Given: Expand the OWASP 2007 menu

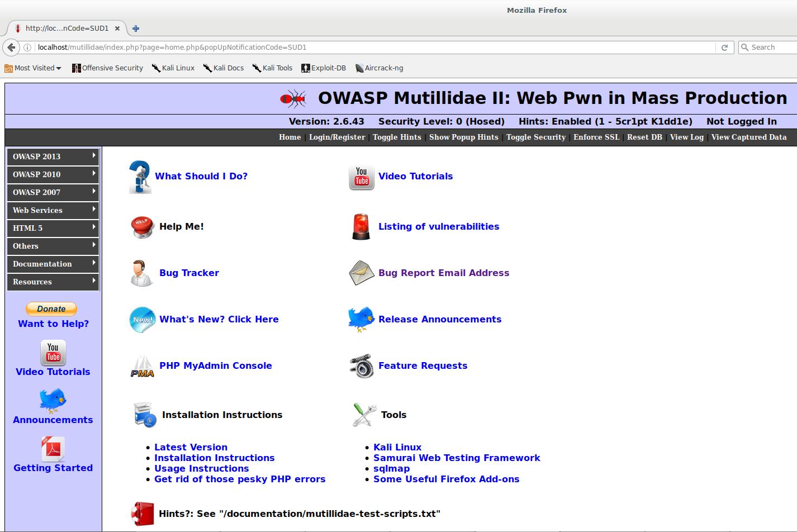Looking at the screenshot, I should pyautogui.click(x=53, y=192).
